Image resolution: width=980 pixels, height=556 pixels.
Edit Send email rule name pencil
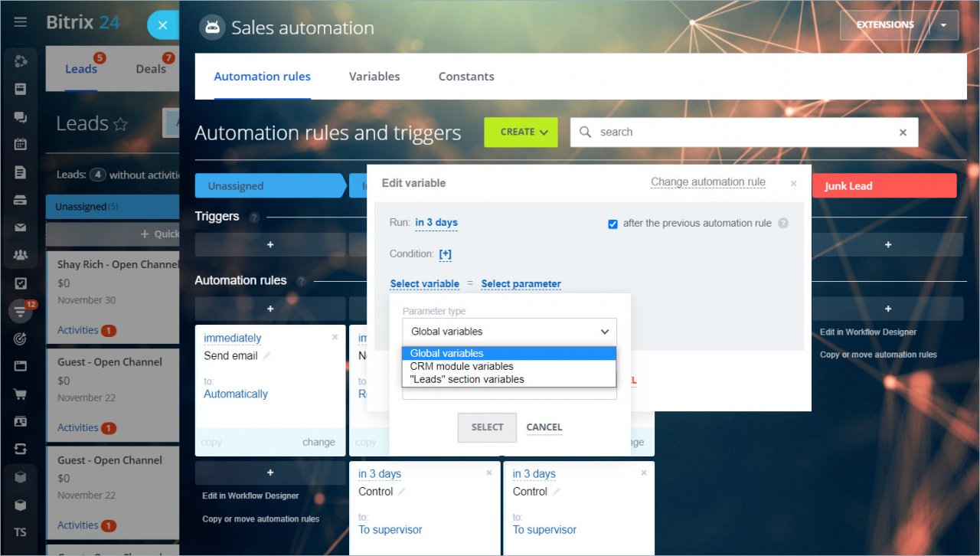(267, 356)
